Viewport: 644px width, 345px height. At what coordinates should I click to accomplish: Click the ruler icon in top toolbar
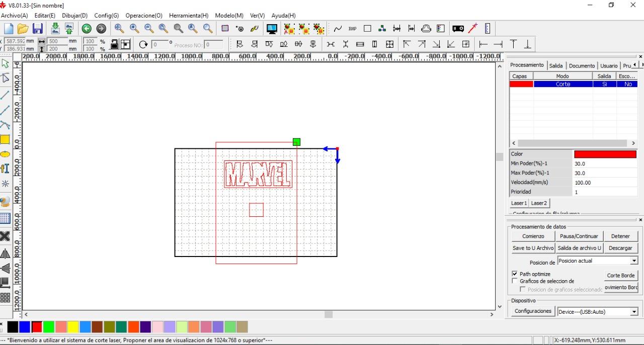point(488,29)
